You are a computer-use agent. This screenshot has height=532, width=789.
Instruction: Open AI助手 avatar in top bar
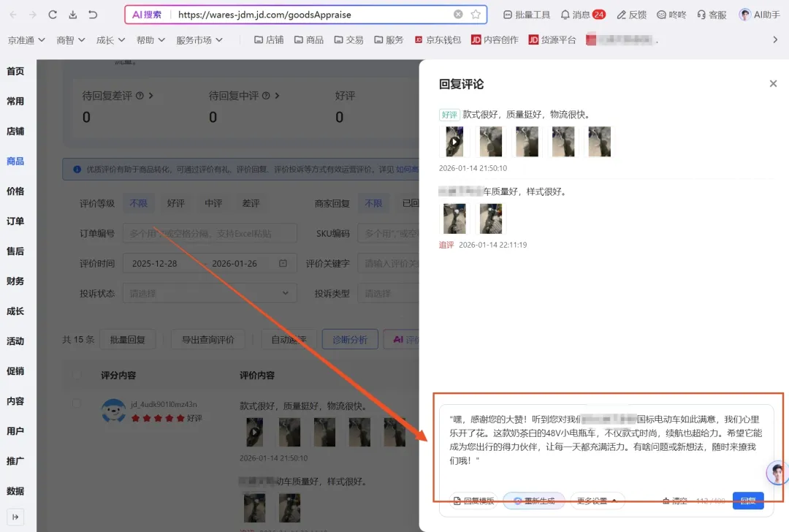point(759,15)
